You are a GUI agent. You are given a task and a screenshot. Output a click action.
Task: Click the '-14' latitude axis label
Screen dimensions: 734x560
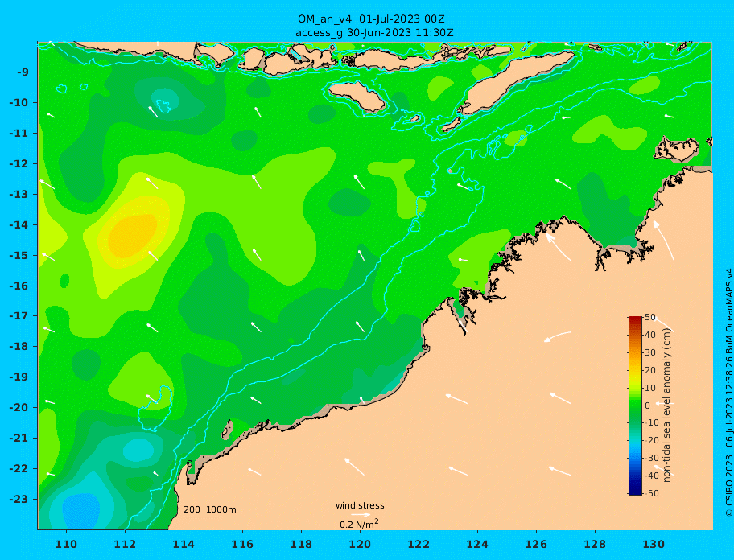(19, 224)
